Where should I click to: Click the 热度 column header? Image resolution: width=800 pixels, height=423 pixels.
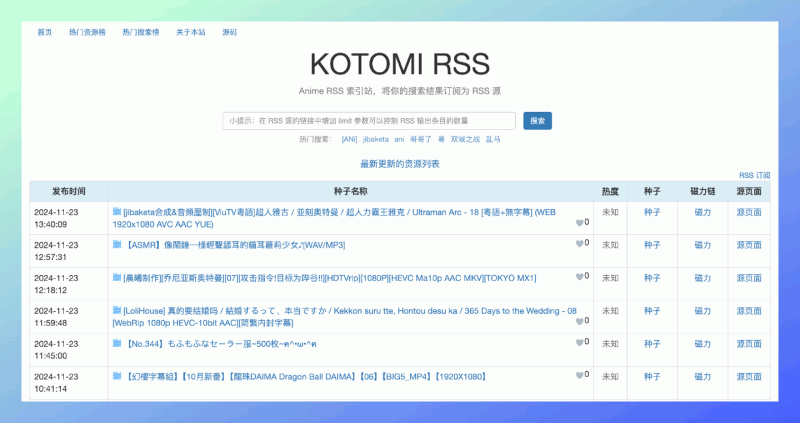click(610, 191)
